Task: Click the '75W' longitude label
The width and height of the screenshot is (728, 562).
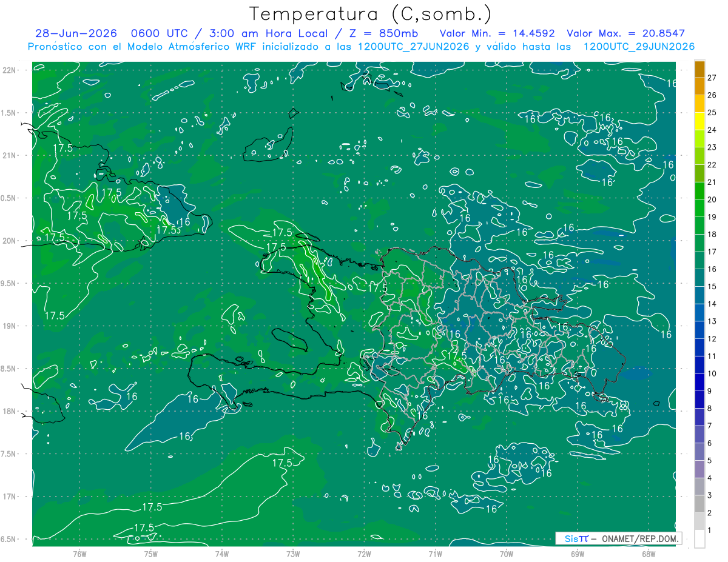Action: pyautogui.click(x=151, y=554)
